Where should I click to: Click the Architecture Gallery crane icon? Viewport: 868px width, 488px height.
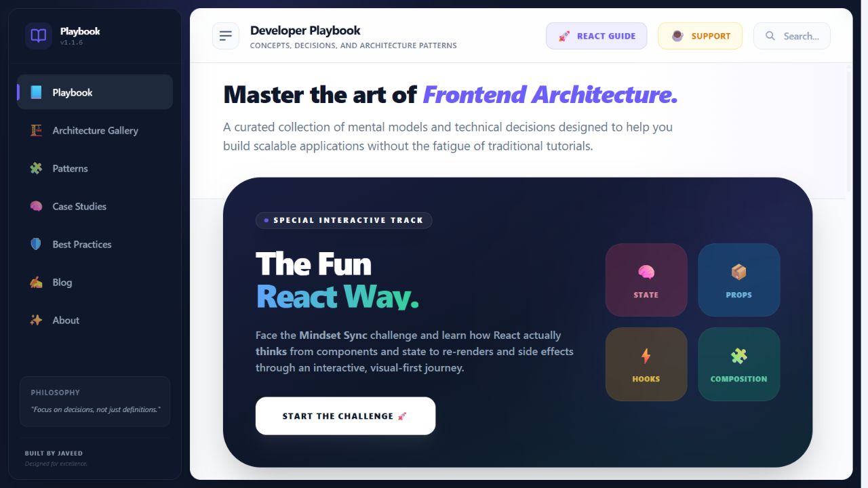36,130
